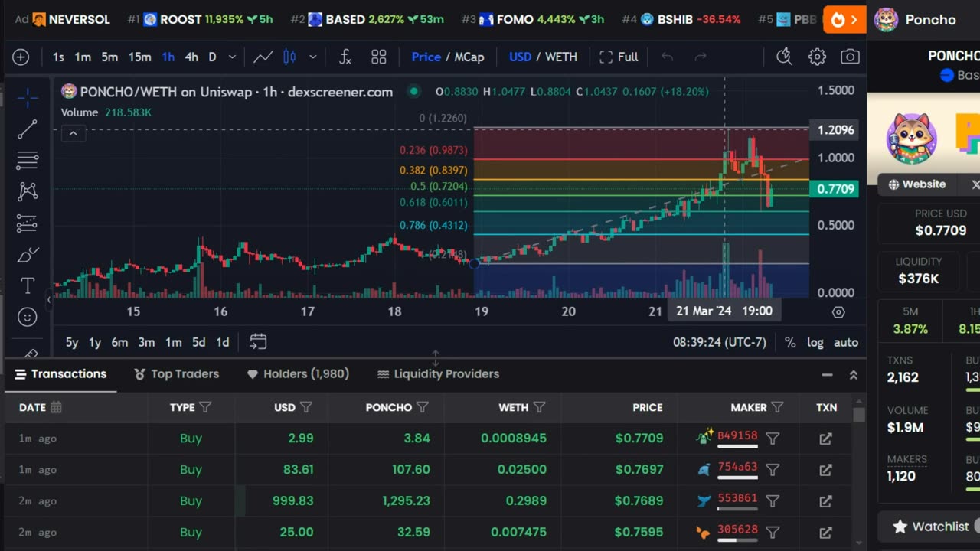Screen dimensions: 980x551
Task: Switch chart quote to USD
Action: pyautogui.click(x=521, y=57)
